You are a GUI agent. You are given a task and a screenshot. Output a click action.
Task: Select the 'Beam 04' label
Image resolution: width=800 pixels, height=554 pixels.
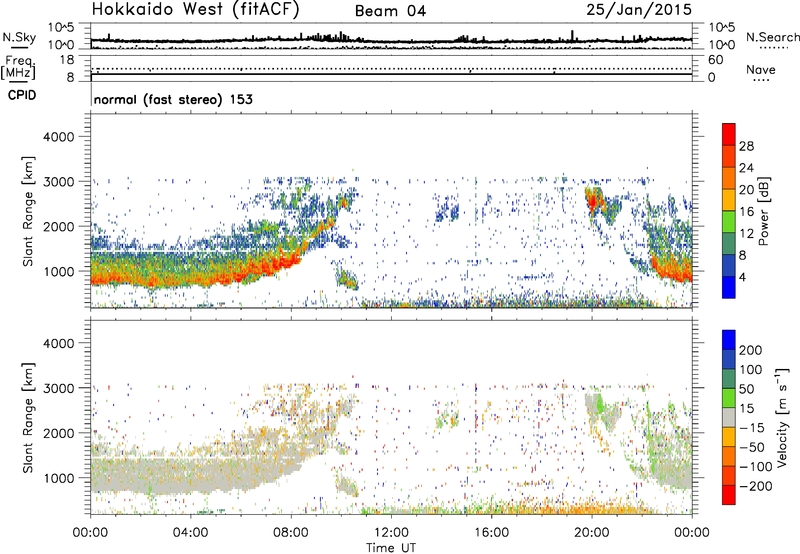[390, 11]
